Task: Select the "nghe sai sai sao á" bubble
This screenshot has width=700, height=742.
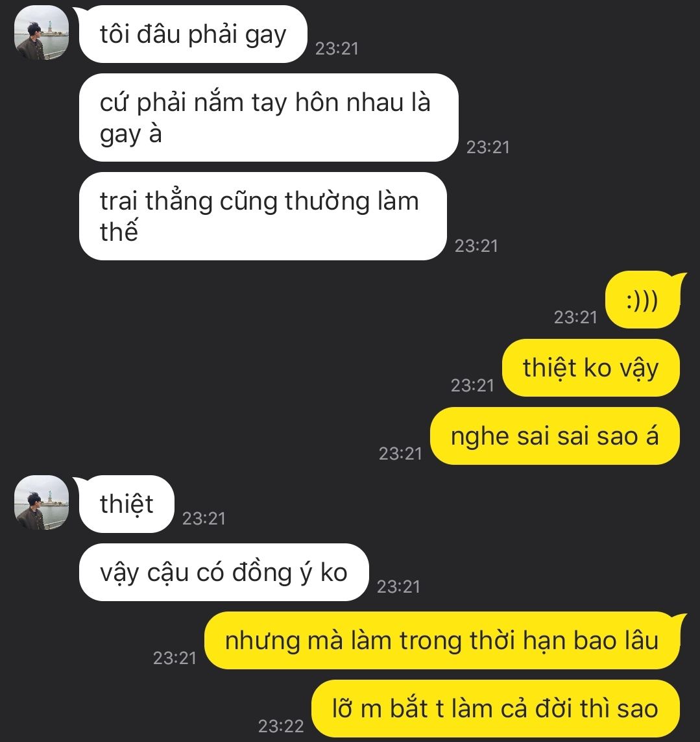Action: [555, 436]
